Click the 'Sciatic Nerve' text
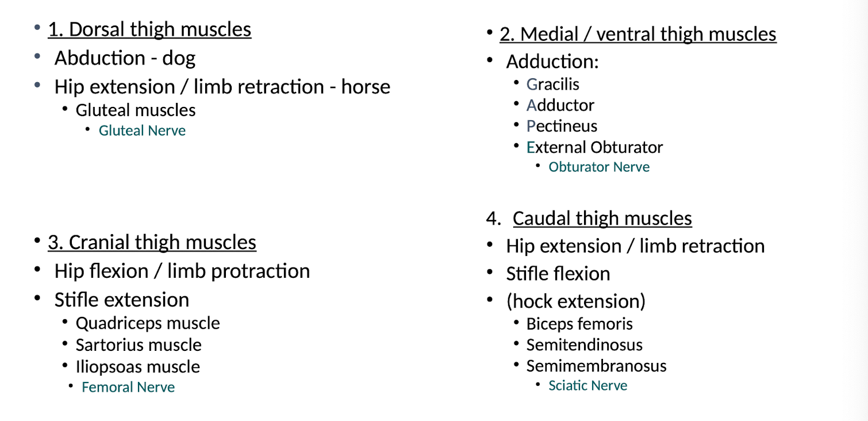868x421 pixels. tap(587, 385)
